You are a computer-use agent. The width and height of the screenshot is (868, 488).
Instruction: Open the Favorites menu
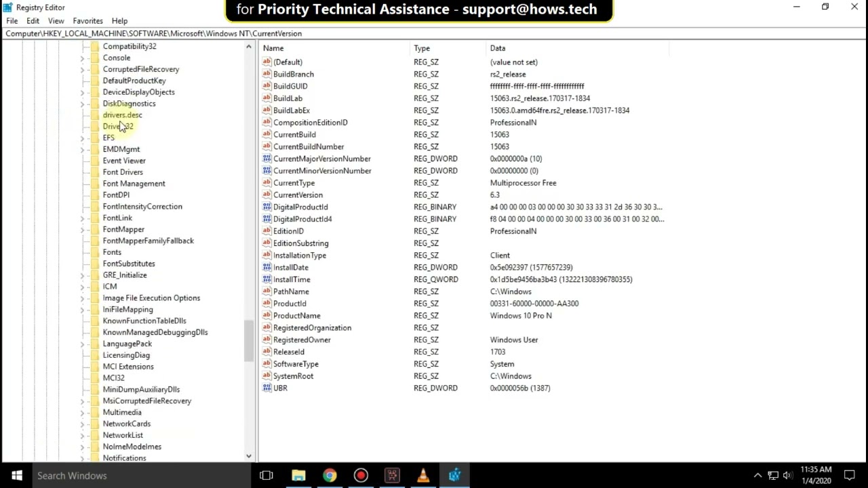tap(87, 21)
